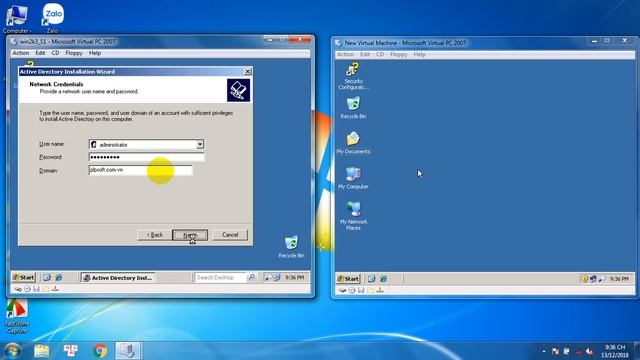Click security shield tray icon in New Virtual Machine
640x360 pixels.
point(584,279)
